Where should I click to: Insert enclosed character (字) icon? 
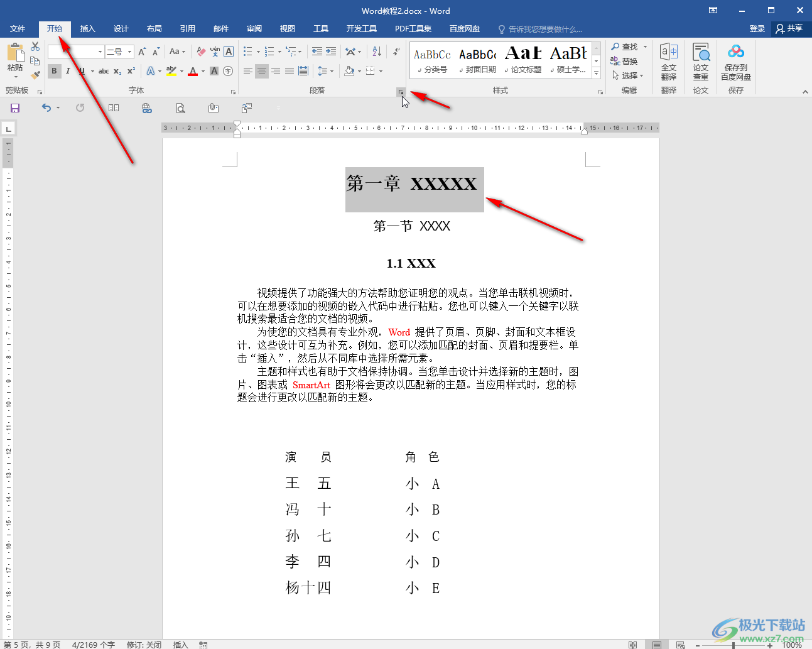click(228, 71)
